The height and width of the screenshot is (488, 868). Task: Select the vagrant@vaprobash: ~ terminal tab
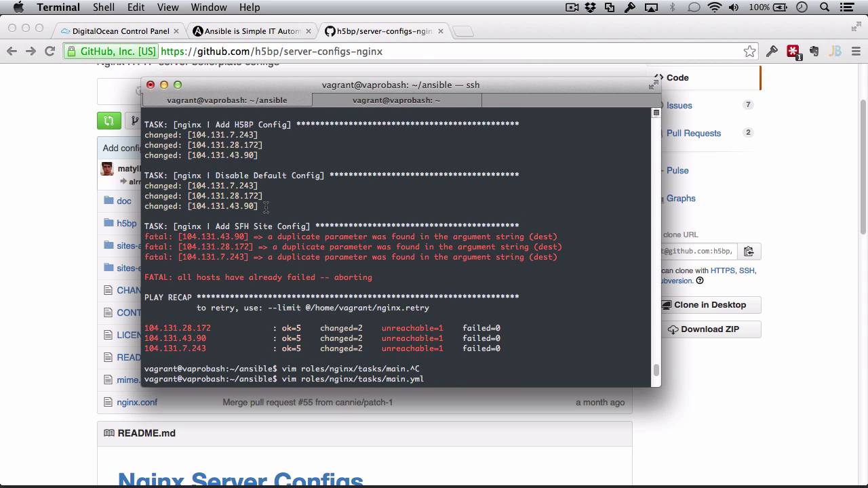[397, 100]
